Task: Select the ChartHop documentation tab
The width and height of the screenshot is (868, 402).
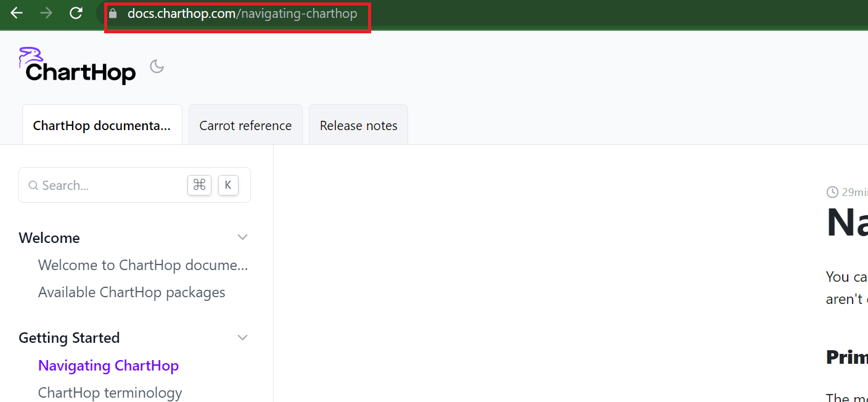Action: (x=102, y=126)
